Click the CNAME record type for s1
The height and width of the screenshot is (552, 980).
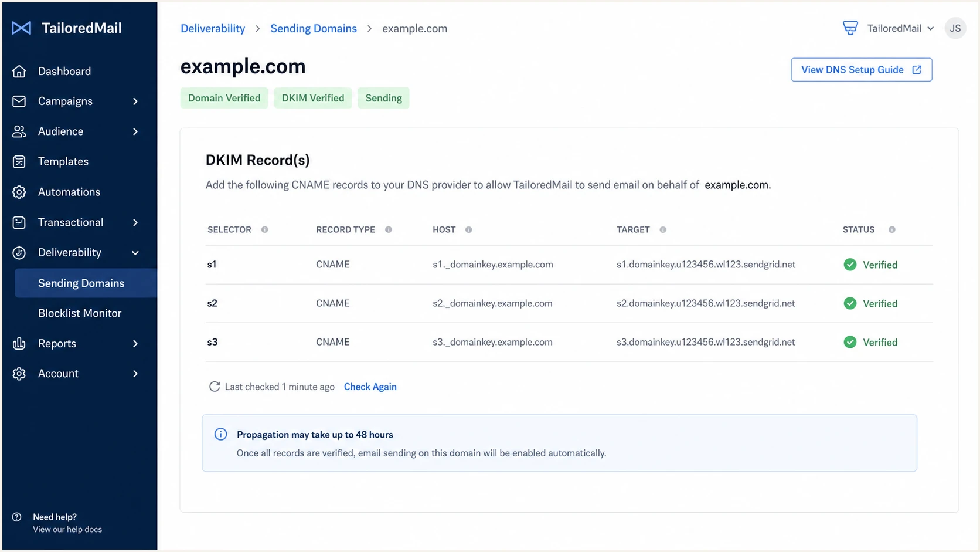pos(333,265)
